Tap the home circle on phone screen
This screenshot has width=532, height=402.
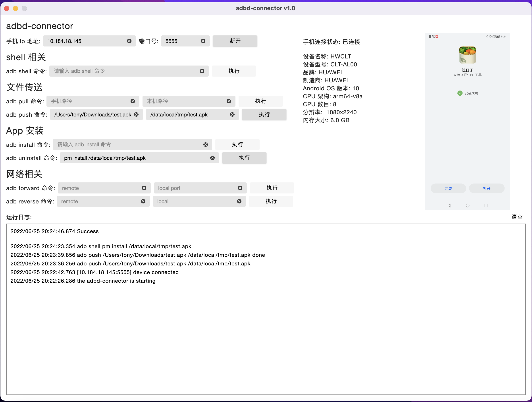pos(467,205)
